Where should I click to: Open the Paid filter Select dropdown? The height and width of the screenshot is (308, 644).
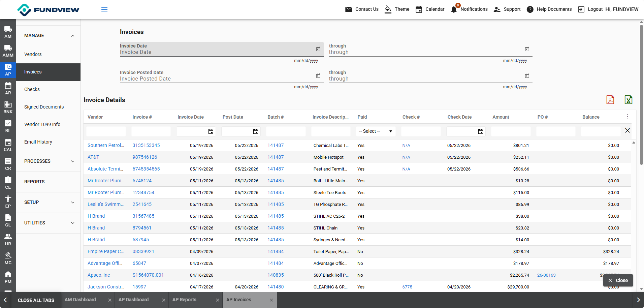[376, 131]
